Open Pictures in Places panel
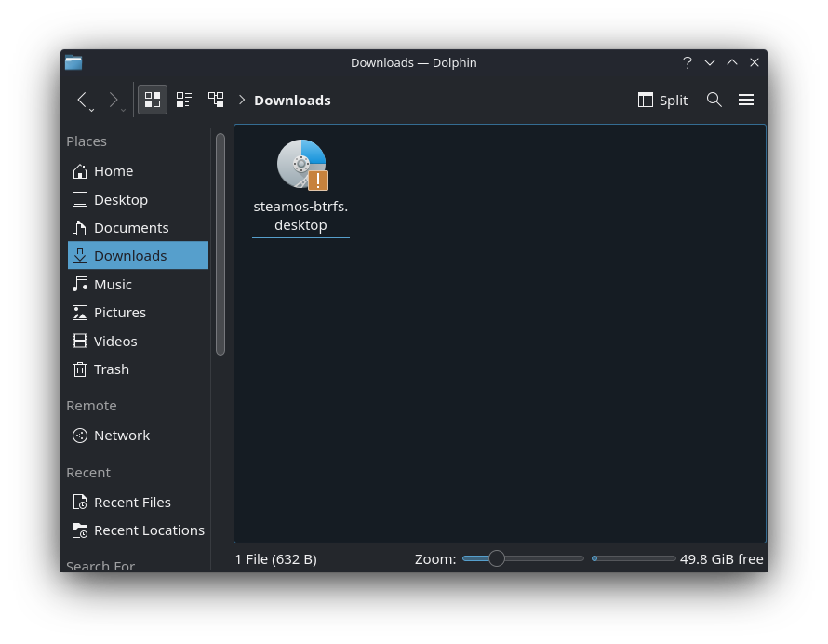 [139, 312]
